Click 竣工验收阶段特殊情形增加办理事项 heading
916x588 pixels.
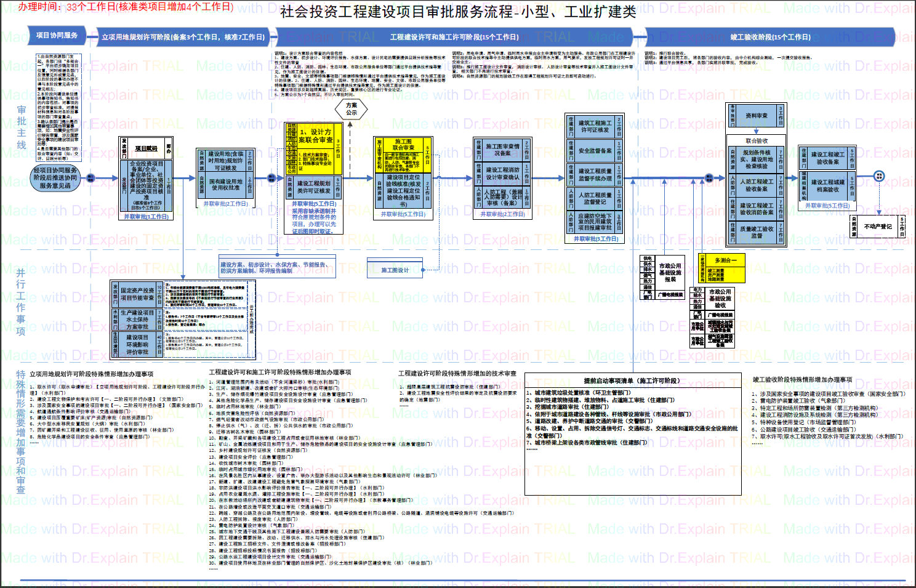[x=802, y=380]
